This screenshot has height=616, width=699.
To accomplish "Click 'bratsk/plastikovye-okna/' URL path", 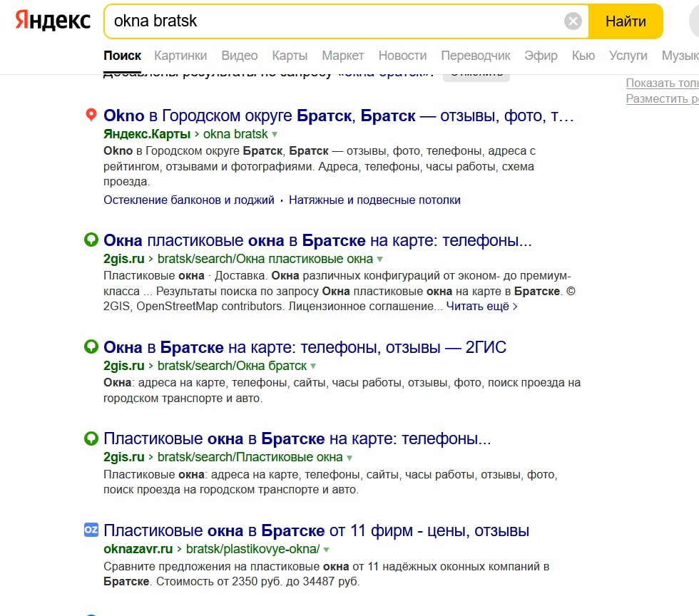I will [252, 549].
